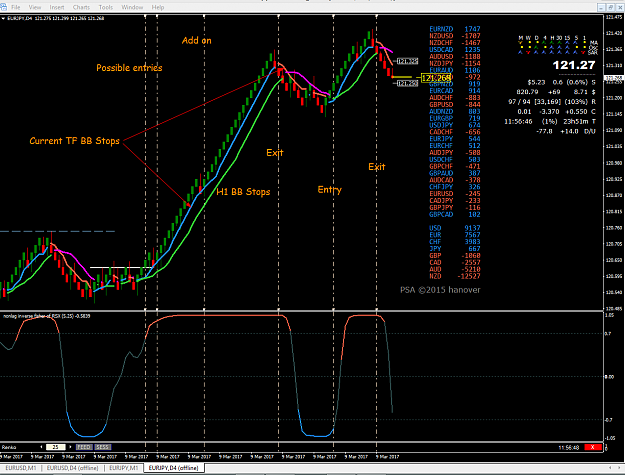Click the 820.79 balance value
Image resolution: width=625 pixels, height=475 pixels.
[527, 92]
